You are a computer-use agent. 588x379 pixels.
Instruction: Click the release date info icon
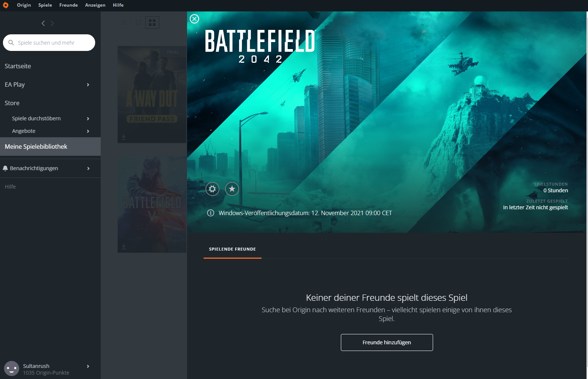click(211, 213)
